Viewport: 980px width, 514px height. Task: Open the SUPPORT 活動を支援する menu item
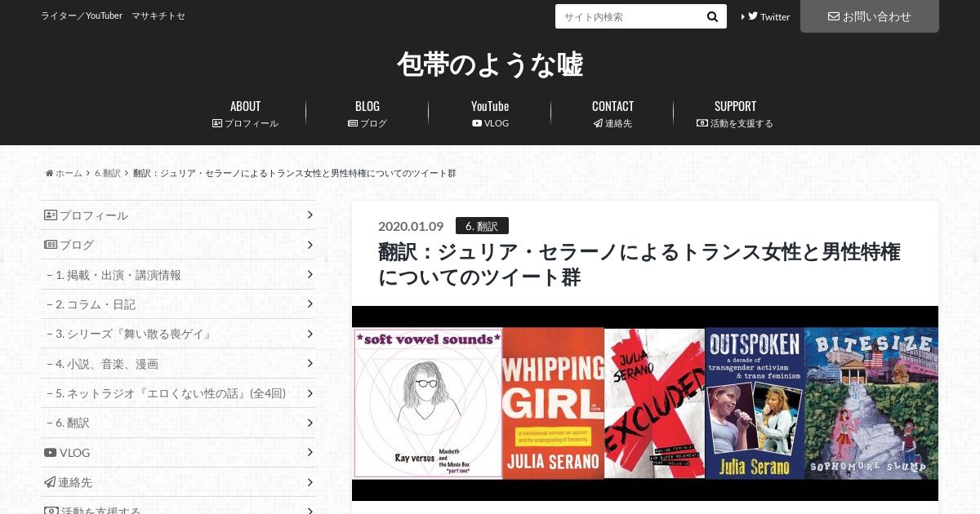click(735, 114)
